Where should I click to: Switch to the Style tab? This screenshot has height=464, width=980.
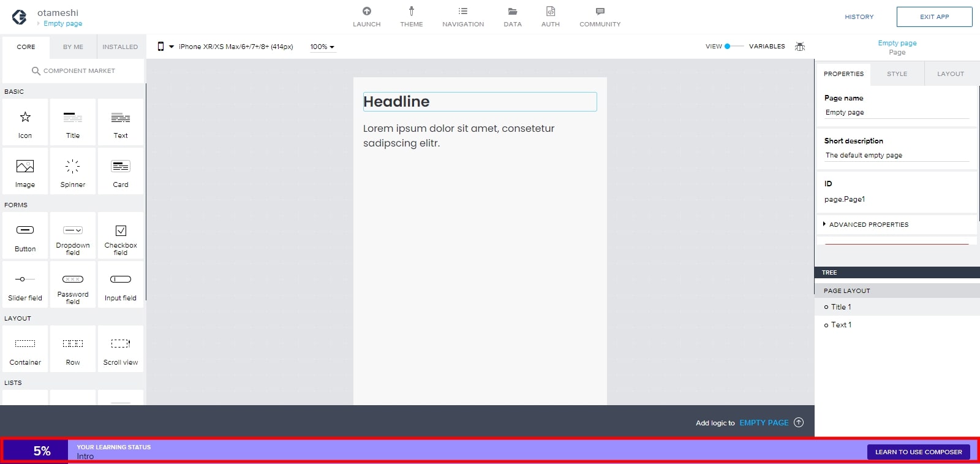(897, 74)
